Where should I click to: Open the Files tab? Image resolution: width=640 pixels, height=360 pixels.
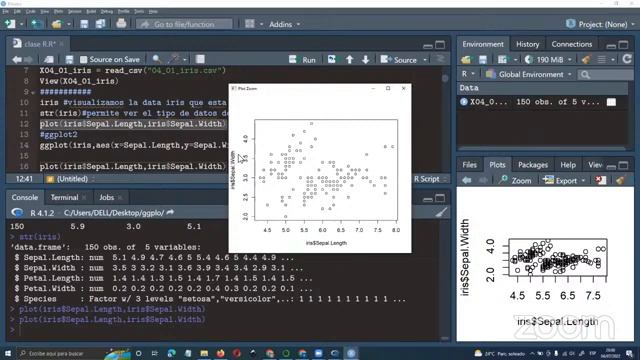pyautogui.click(x=469, y=165)
